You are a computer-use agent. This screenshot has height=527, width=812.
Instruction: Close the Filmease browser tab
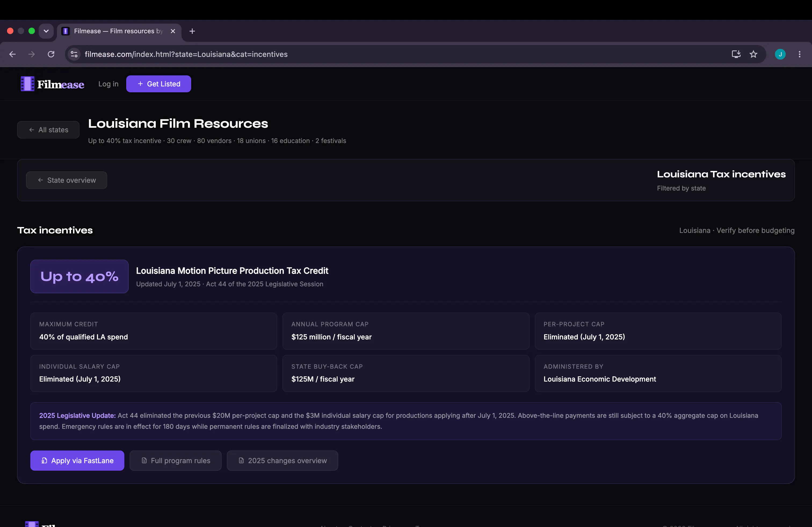point(173,31)
